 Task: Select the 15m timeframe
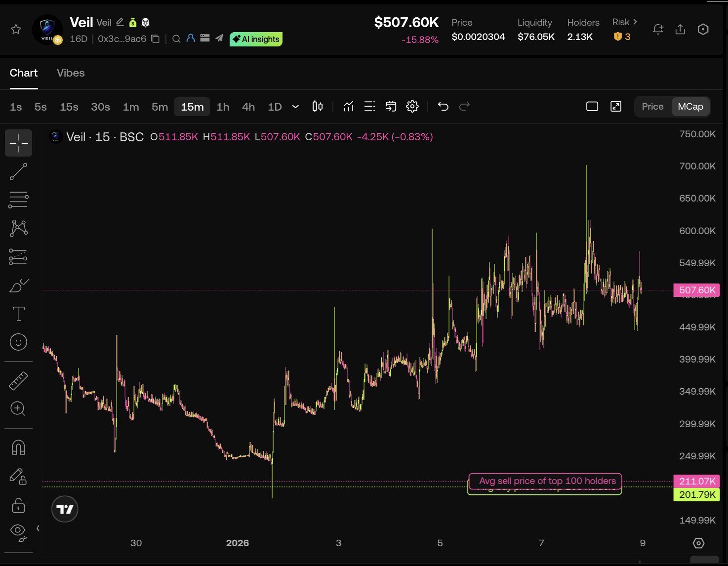[192, 107]
